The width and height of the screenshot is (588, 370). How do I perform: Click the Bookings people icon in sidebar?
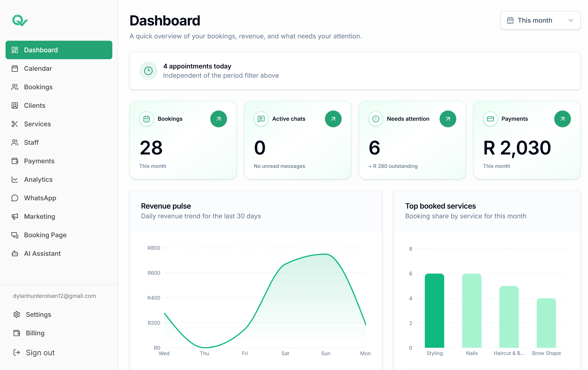[x=15, y=87]
